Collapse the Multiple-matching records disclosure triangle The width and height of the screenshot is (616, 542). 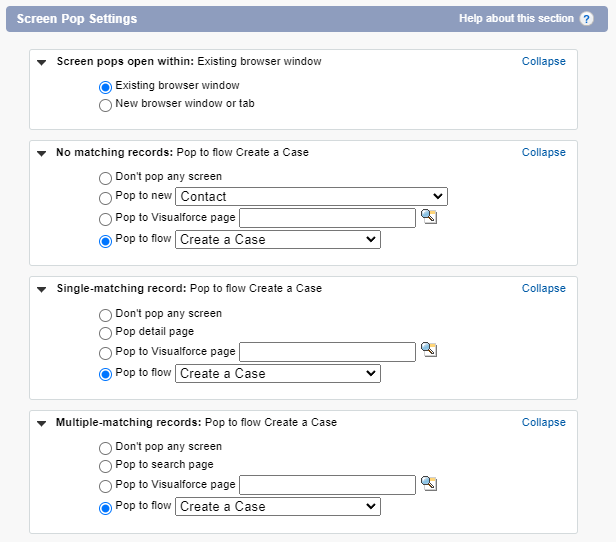42,423
